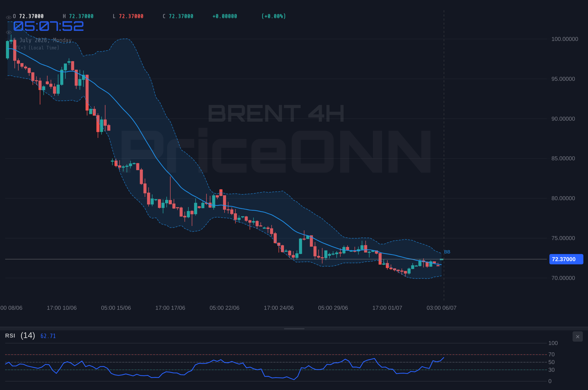Click the (Local Time) timezone label
588x390 pixels.
44,48
